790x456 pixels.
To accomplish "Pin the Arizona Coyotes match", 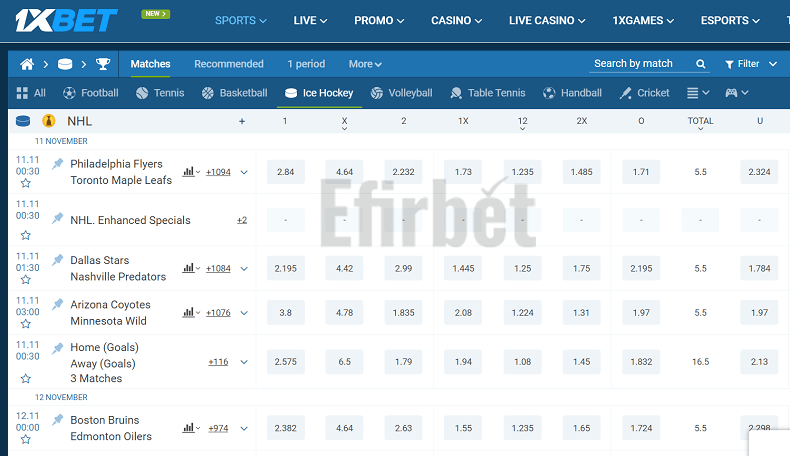I will coord(57,304).
